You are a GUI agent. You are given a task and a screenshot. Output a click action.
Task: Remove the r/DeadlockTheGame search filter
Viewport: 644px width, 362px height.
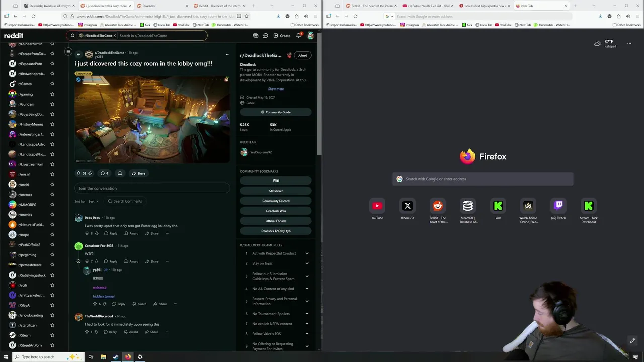coord(115,36)
